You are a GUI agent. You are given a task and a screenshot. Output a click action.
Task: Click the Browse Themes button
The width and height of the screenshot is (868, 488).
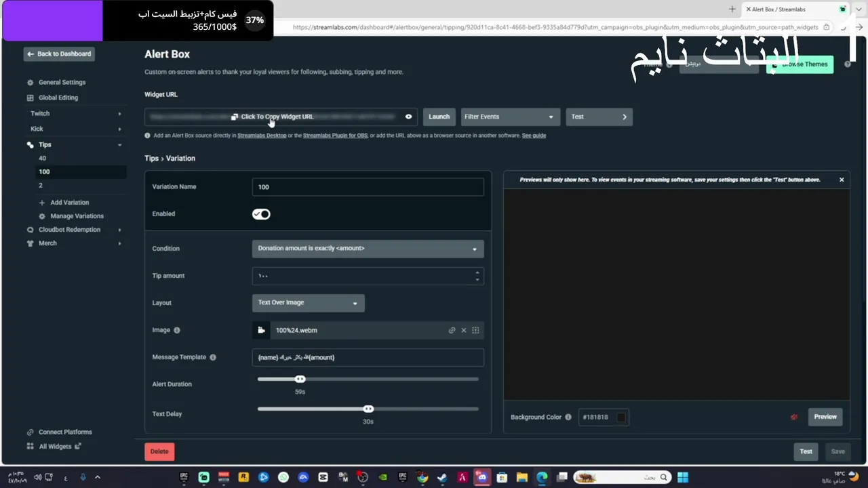[800, 64]
